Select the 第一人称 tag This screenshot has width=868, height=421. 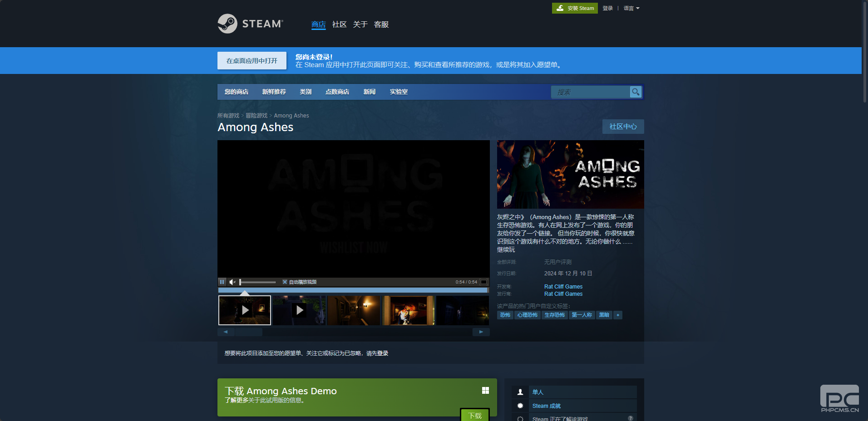click(582, 315)
